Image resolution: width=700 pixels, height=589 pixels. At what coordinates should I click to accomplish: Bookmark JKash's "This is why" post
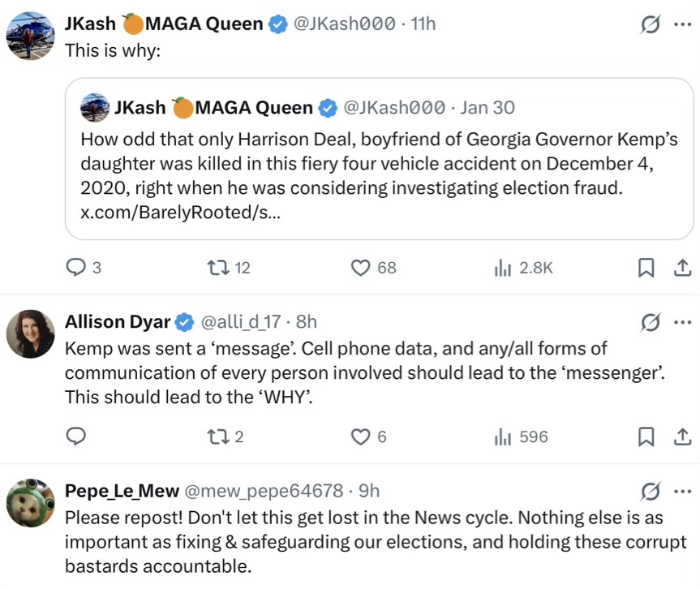pyautogui.click(x=646, y=267)
